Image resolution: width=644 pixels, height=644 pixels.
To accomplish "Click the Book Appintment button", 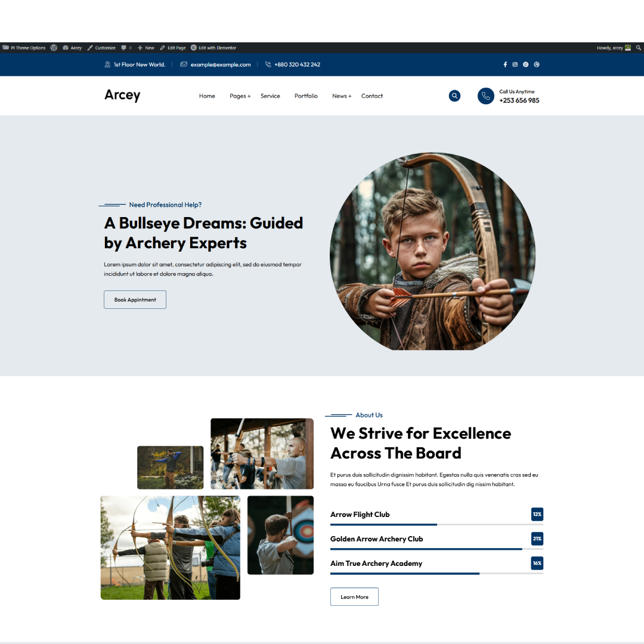I will coord(135,300).
